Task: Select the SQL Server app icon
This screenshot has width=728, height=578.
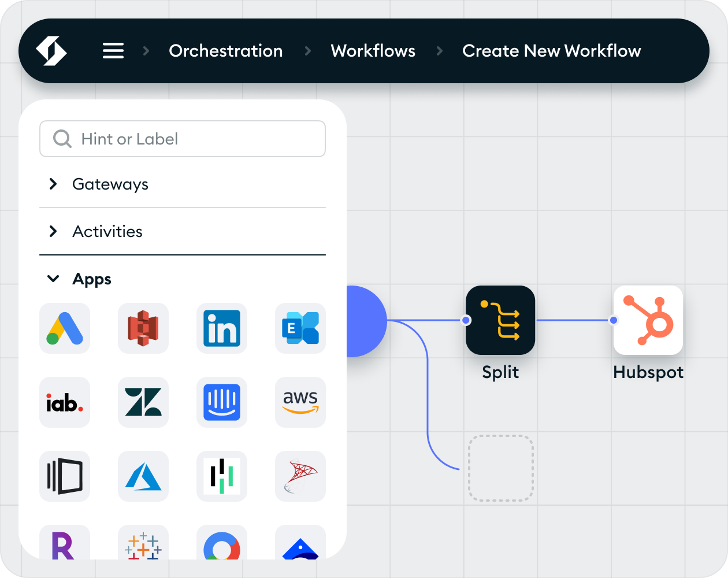Action: click(x=300, y=476)
